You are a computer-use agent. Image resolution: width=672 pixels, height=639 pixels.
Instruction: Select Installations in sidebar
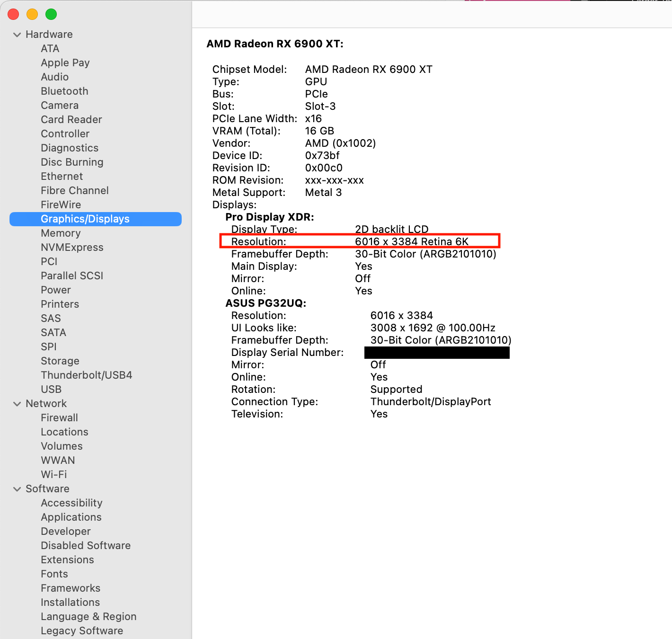(70, 603)
